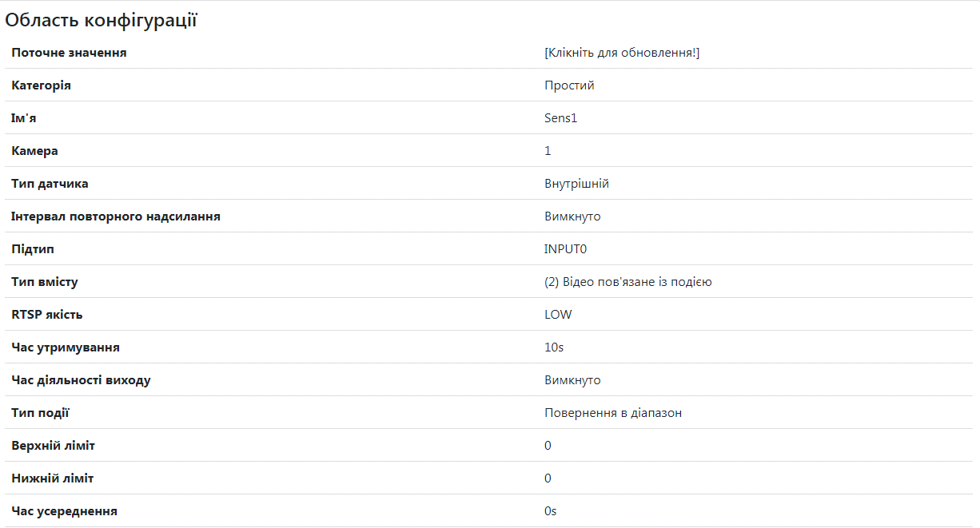
Task: Click the 'LOW' RTSP quality value
Action: [x=558, y=315]
